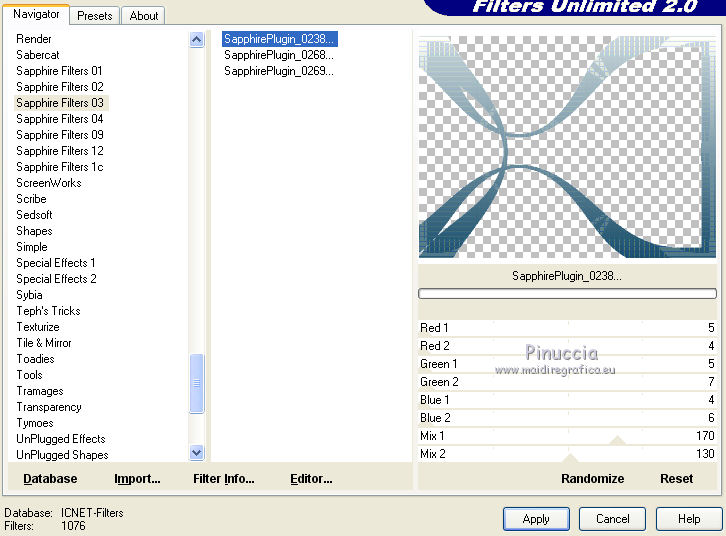Viewport: 726px width, 536px height.
Task: Adjust the Blue 1 slider
Action: (567, 400)
